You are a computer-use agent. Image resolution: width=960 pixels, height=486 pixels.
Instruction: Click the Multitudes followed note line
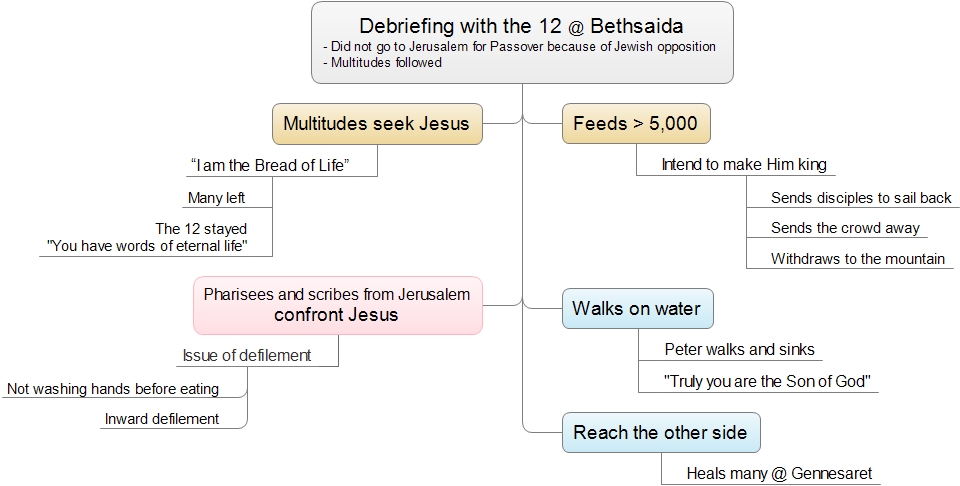[383, 62]
